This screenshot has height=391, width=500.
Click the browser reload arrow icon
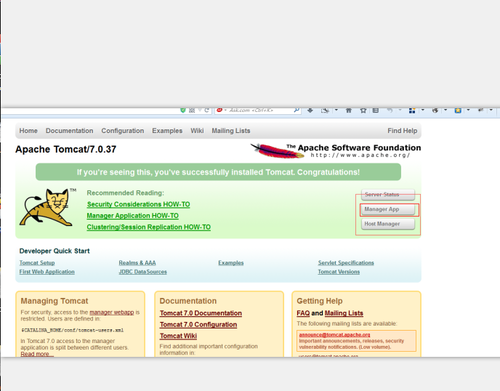(207, 110)
